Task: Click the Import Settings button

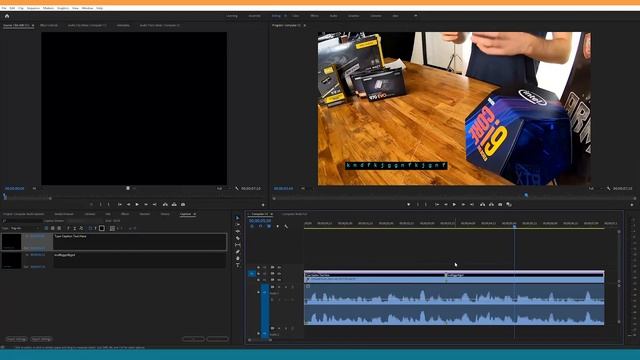Action: [16, 339]
